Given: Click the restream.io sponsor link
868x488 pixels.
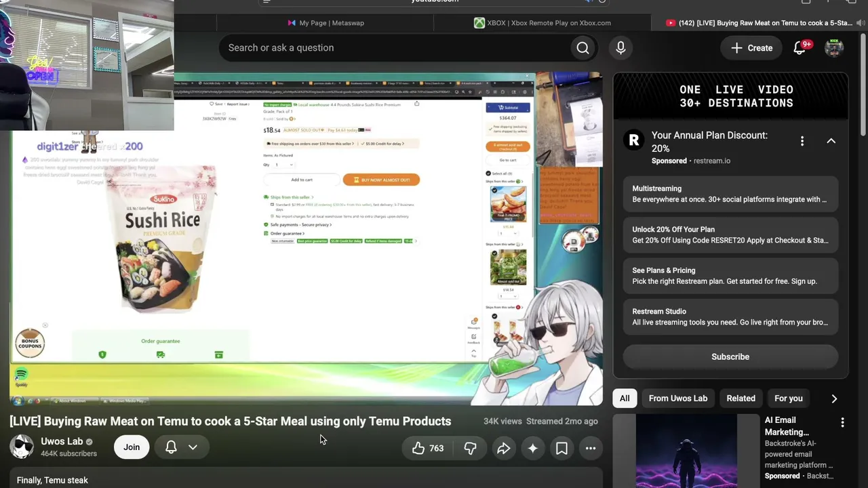Looking at the screenshot, I should click(712, 161).
